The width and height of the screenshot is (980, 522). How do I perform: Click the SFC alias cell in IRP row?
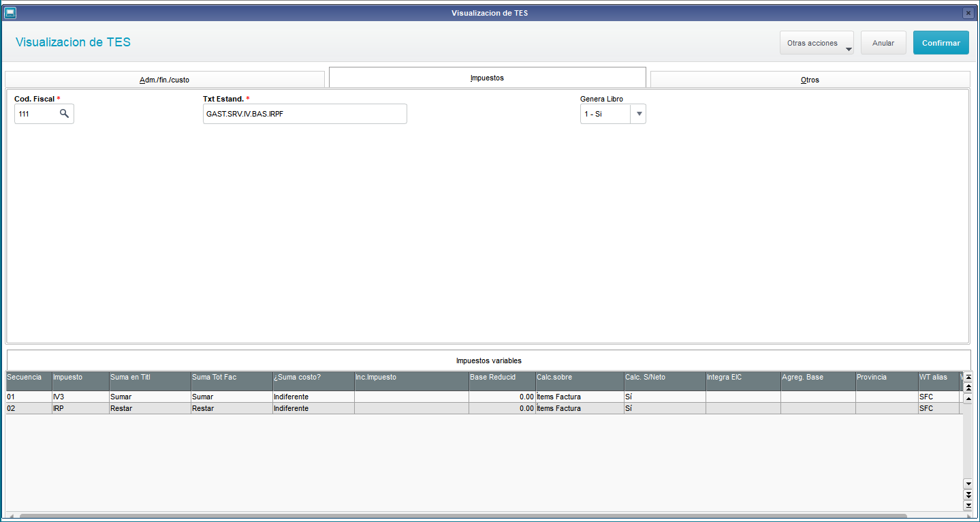point(938,408)
